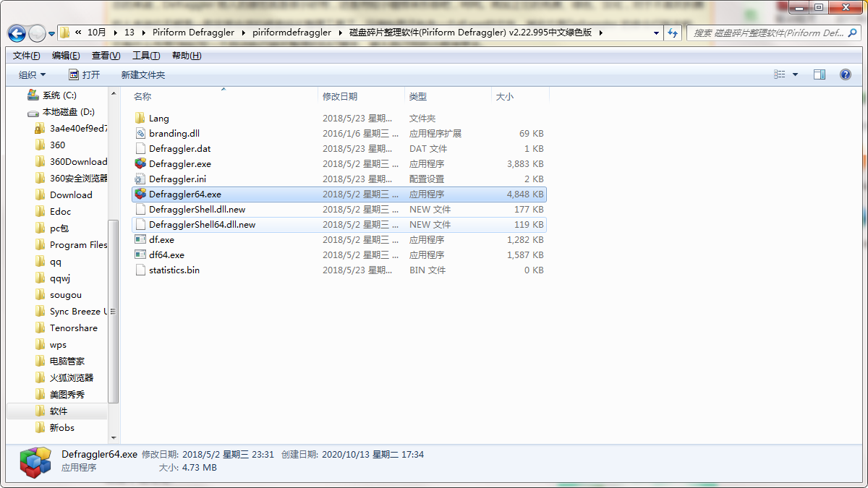Go forward with the Forward arrow button

pos(37,33)
